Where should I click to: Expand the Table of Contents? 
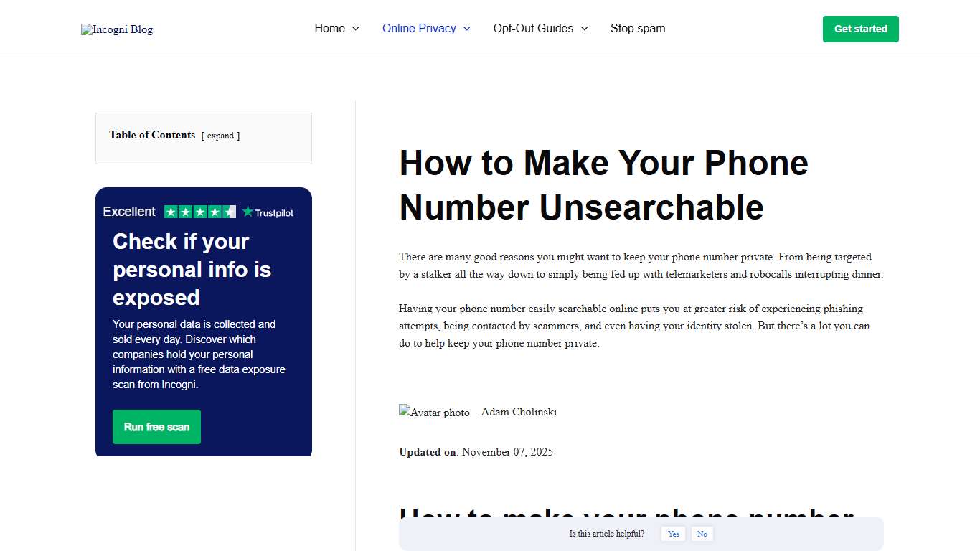(221, 136)
